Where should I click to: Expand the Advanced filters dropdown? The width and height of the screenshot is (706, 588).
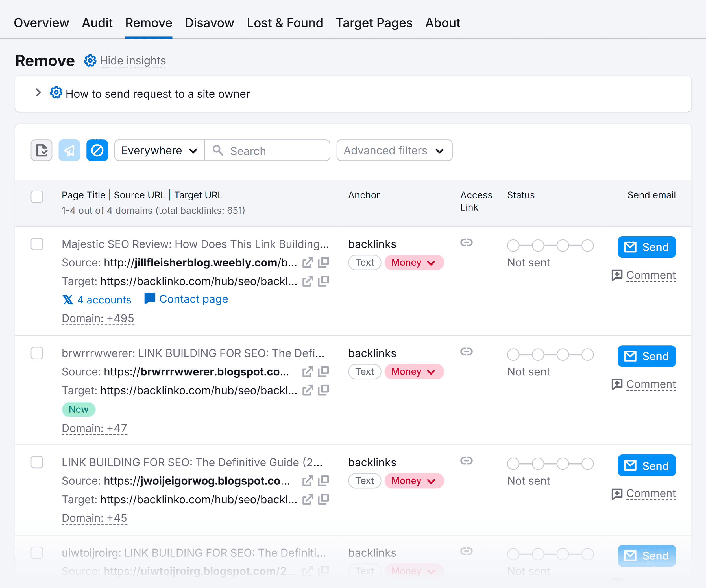point(394,150)
